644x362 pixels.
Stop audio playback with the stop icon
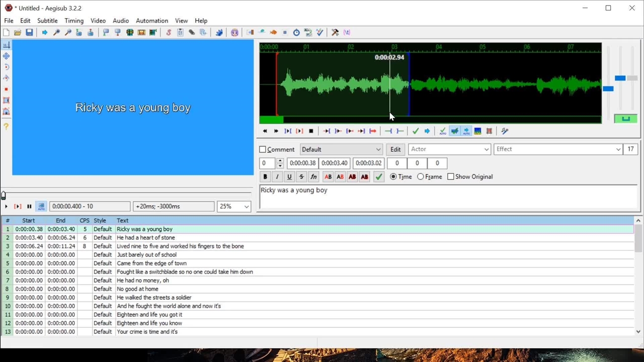[x=311, y=131]
